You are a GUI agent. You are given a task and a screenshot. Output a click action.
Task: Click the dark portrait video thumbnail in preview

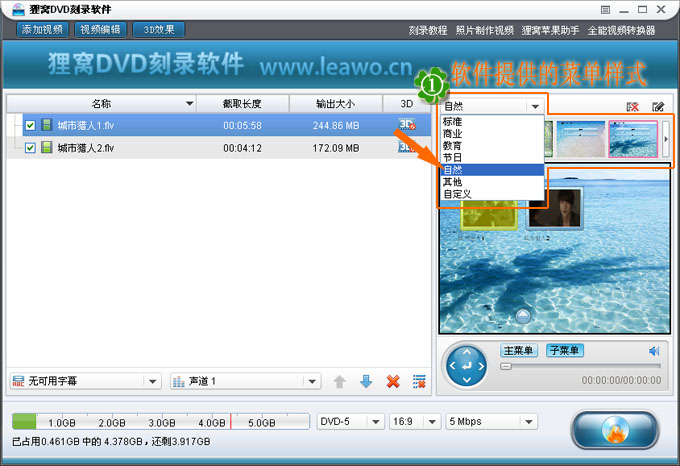pos(554,209)
